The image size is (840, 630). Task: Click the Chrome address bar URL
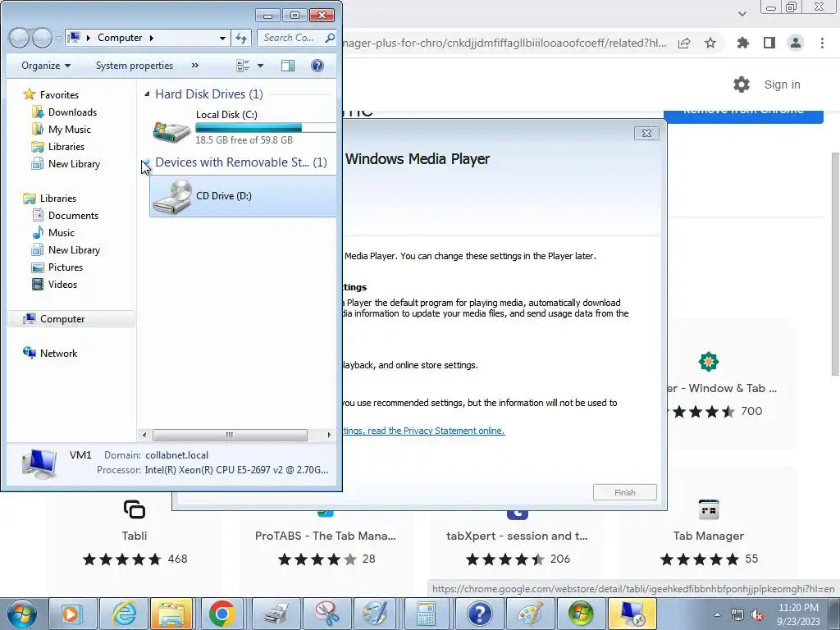point(504,43)
